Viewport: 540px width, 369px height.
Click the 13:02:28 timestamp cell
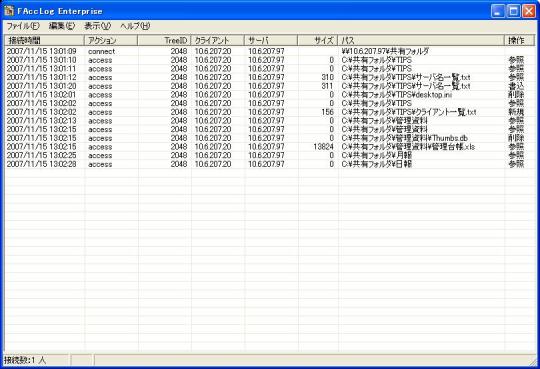click(x=42, y=164)
